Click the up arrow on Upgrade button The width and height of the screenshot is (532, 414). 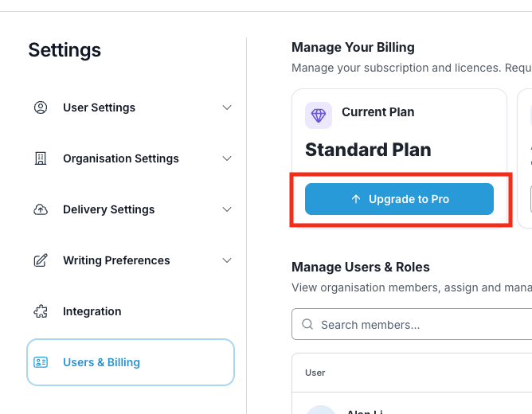(355, 199)
